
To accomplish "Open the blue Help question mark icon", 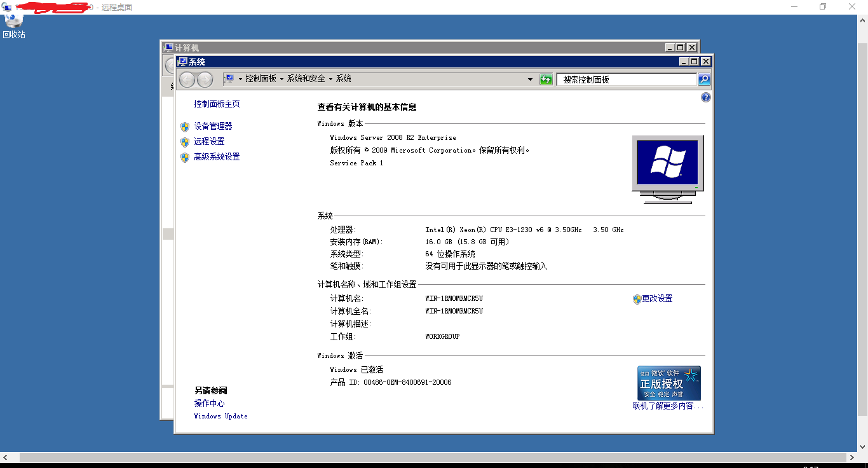I will 705,97.
